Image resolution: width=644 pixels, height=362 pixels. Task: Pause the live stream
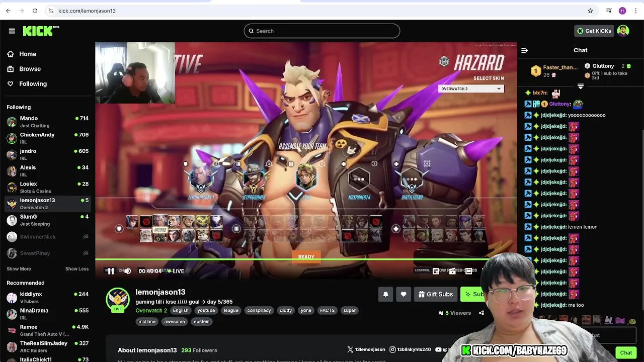[x=110, y=271]
